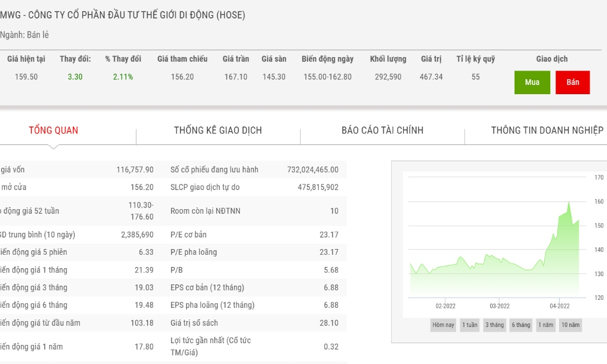Open BÁO CÁO TÀI CHÍNH tab
This screenshot has height=364, width=607.
tap(383, 131)
